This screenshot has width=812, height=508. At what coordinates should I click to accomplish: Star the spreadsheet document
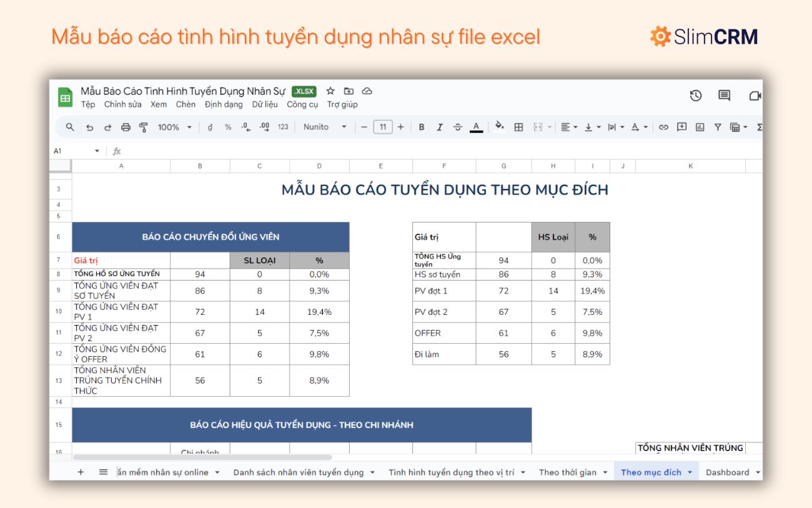(330, 91)
